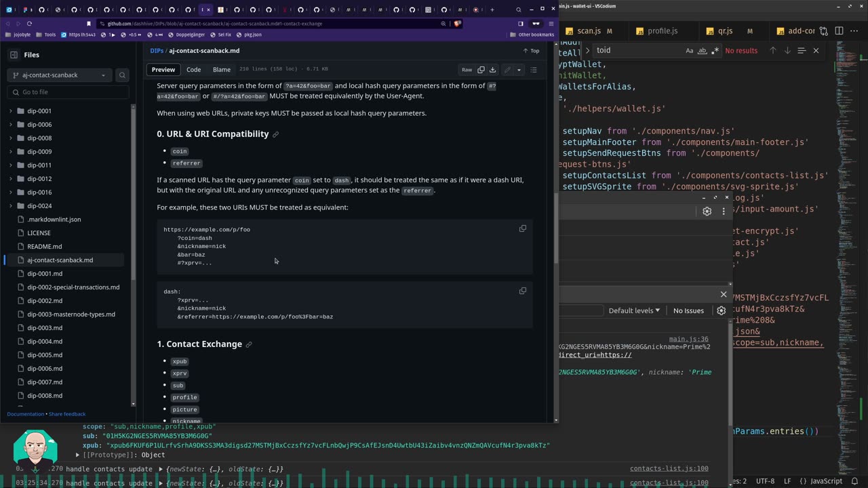Click the Brave shields icon in address bar
This screenshot has height=488, width=868.
pos(457,24)
